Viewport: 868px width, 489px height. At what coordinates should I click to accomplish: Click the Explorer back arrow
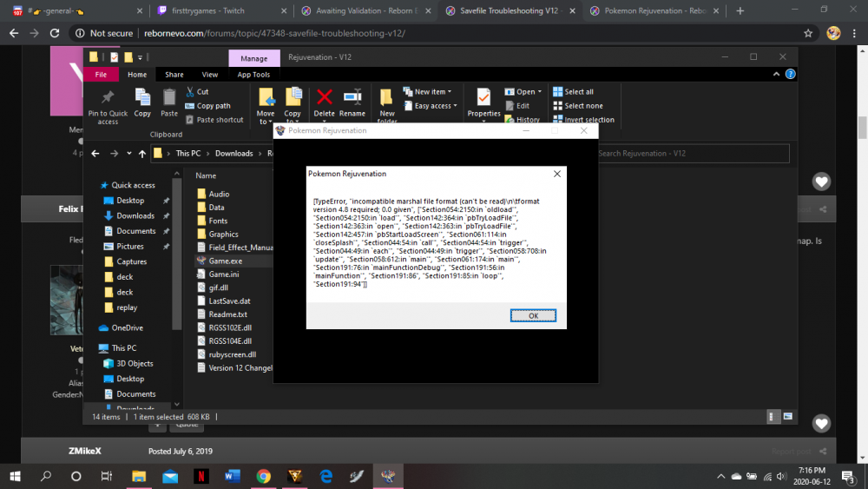pyautogui.click(x=95, y=154)
